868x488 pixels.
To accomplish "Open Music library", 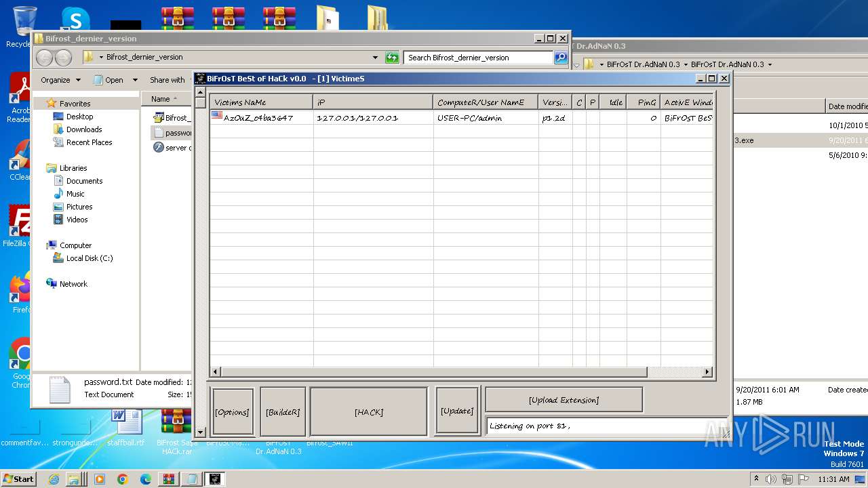I will (75, 194).
